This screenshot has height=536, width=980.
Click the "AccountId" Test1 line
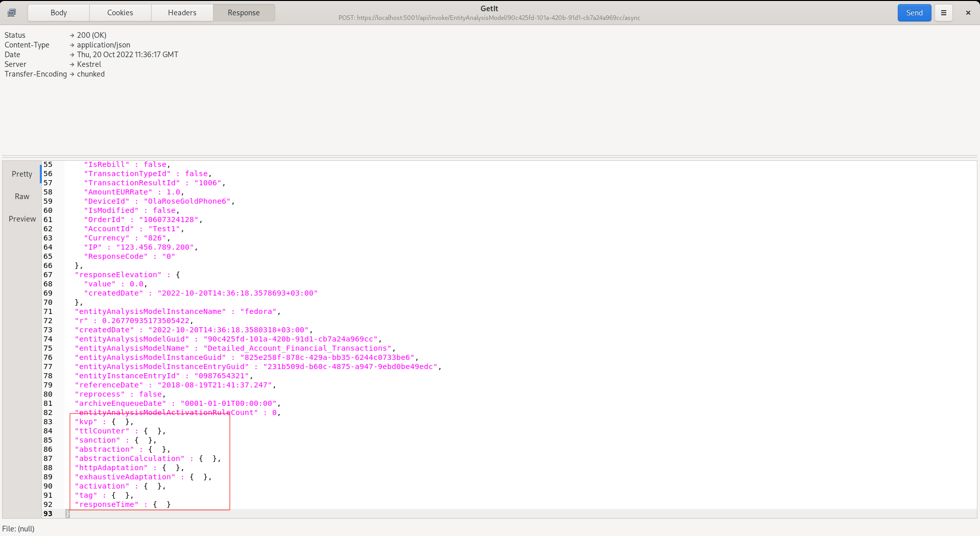134,229
